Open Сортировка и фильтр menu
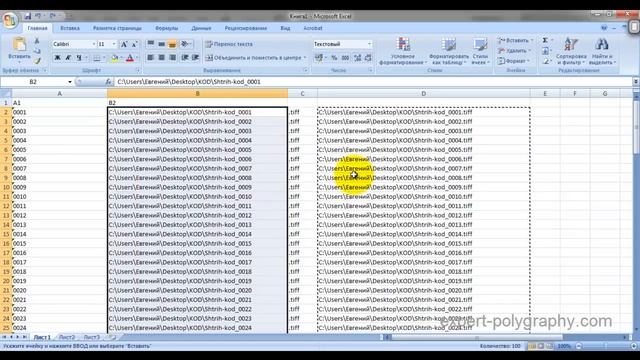Viewport: 640px width, 360px height. [571, 51]
